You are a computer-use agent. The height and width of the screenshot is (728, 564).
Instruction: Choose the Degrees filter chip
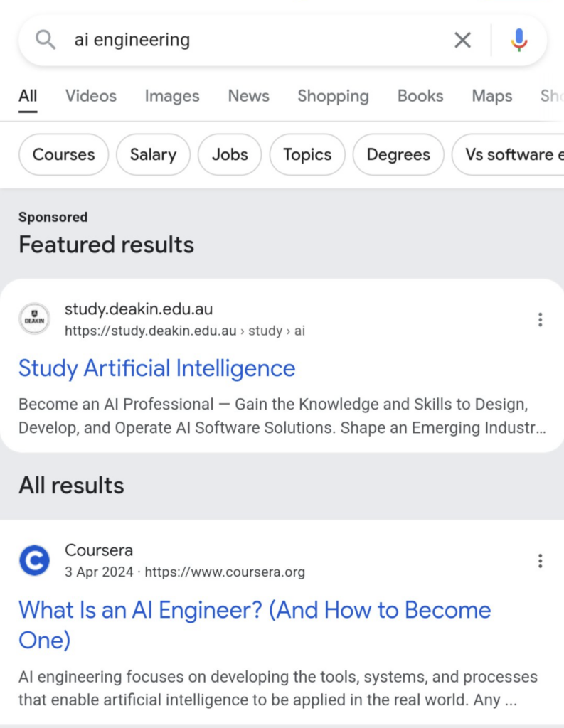pyautogui.click(x=398, y=154)
